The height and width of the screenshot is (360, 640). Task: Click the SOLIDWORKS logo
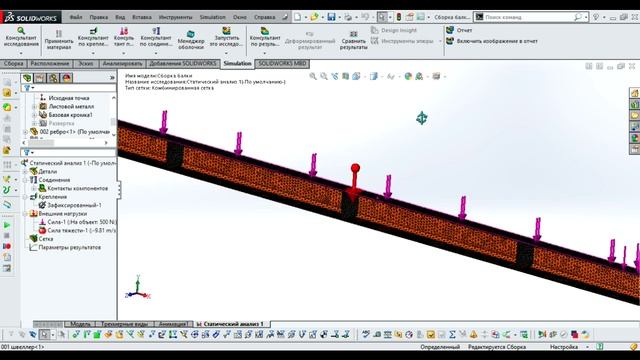[x=31, y=18]
